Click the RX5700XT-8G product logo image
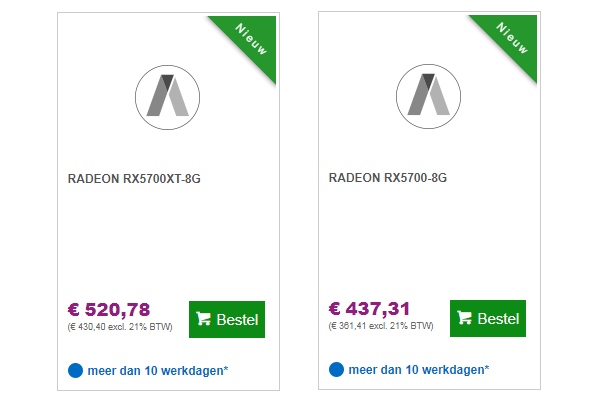The width and height of the screenshot is (600, 400). (x=168, y=96)
